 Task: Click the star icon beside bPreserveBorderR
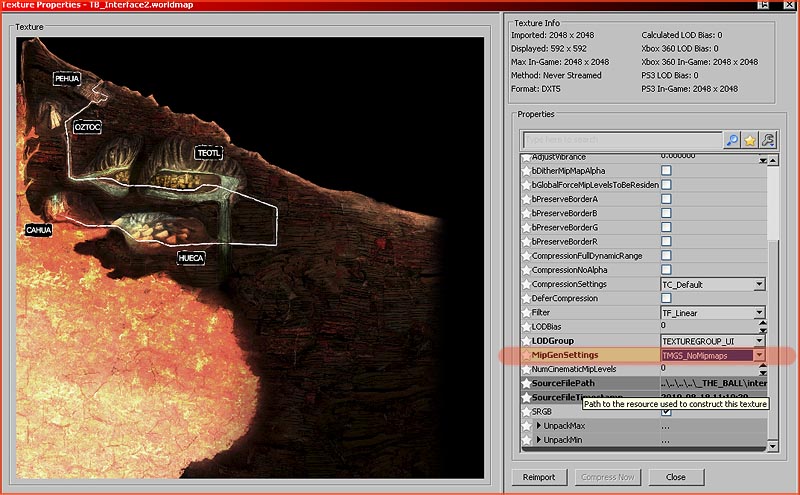click(x=526, y=242)
